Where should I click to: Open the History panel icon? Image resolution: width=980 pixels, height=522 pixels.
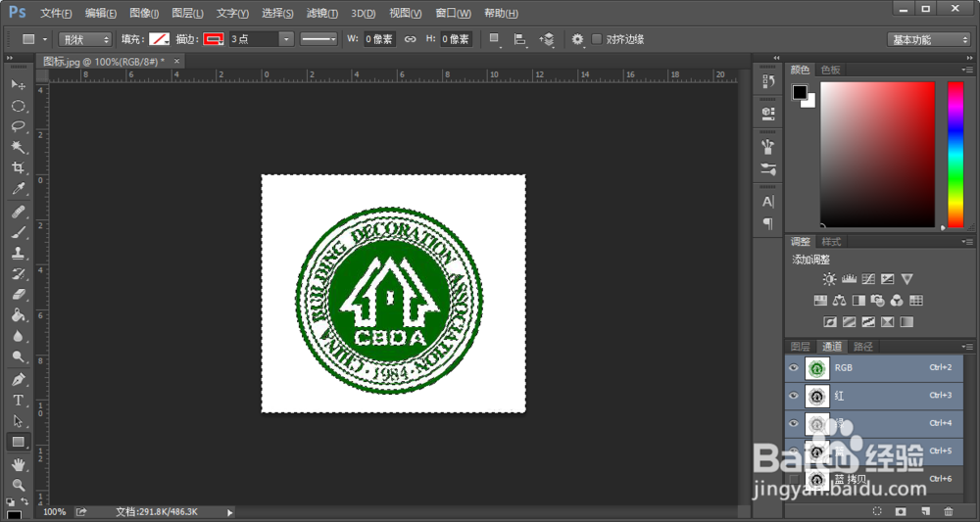[x=768, y=81]
